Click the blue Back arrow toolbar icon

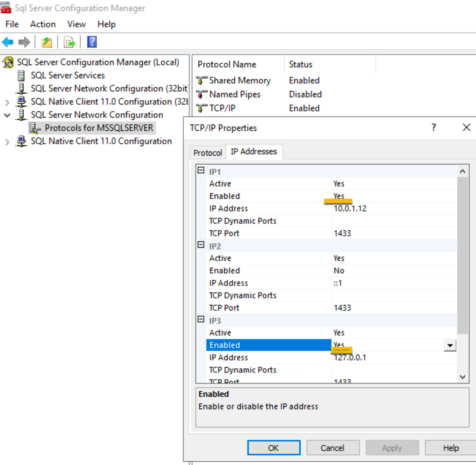[x=8, y=42]
